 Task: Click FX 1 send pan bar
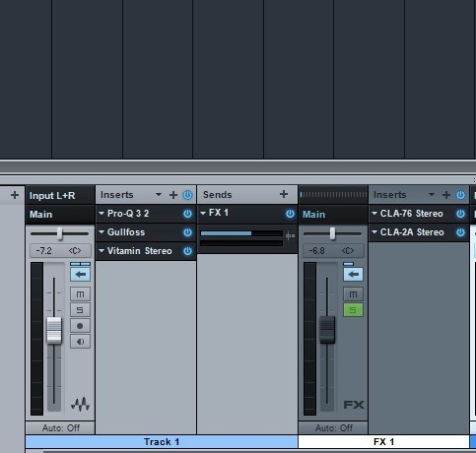coord(241,243)
